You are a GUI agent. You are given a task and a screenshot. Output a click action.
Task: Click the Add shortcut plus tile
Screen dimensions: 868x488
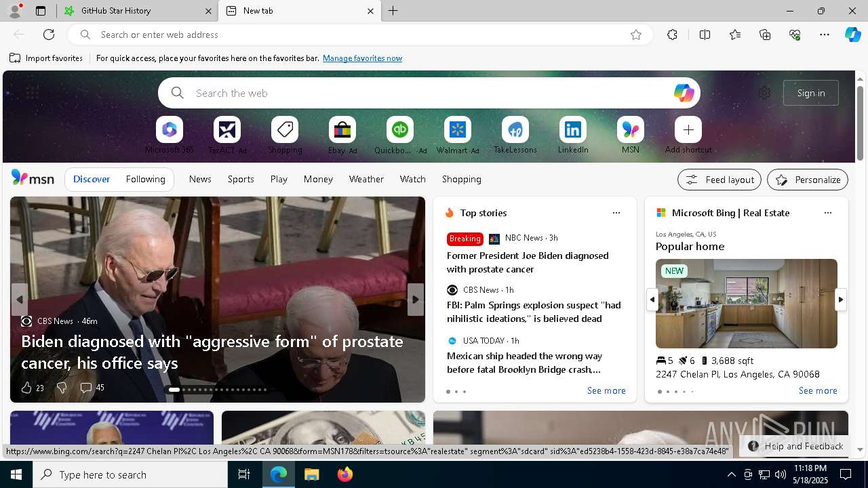[688, 129]
